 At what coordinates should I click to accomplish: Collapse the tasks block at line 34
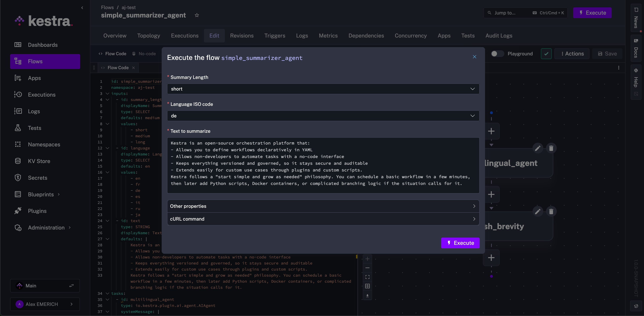(x=107, y=293)
